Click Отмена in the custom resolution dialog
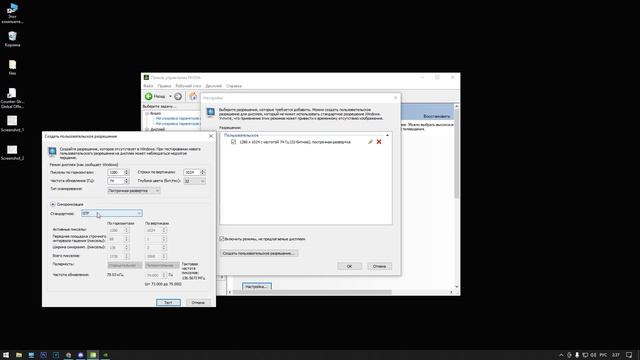The height and width of the screenshot is (360, 640). point(198,302)
